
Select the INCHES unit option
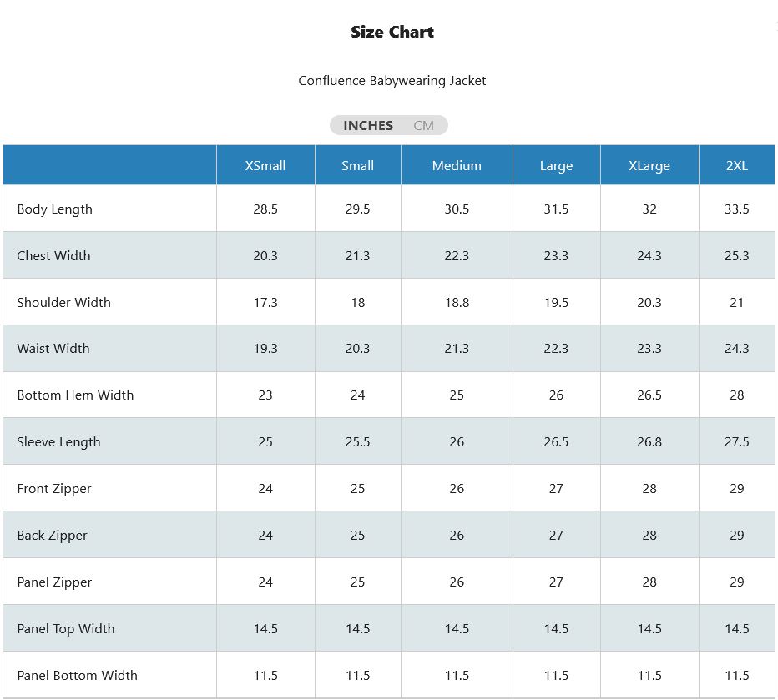tap(367, 125)
